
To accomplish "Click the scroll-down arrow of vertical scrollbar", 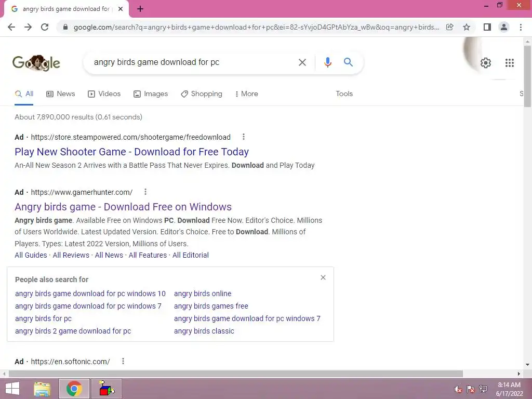I will click(x=527, y=365).
